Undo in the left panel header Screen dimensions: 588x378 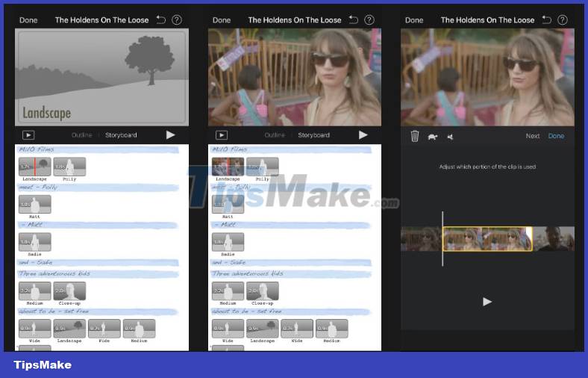(161, 19)
